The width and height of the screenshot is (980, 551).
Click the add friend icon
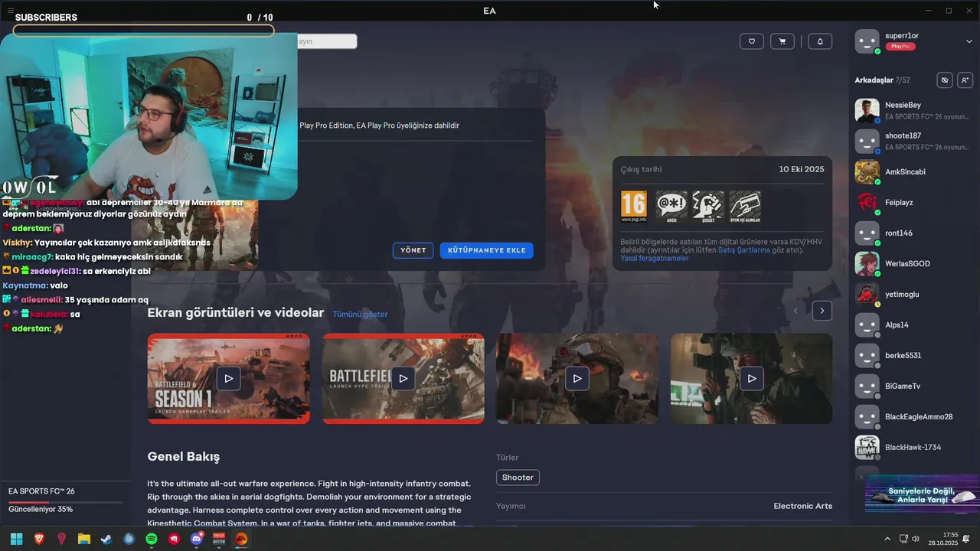pyautogui.click(x=965, y=80)
